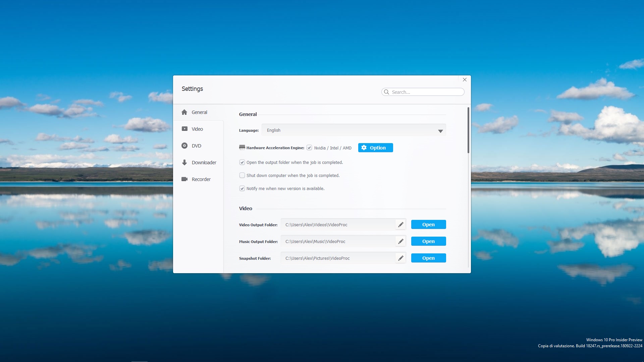This screenshot has height=362, width=644.
Task: Open the Music Output Folder
Action: click(x=428, y=241)
